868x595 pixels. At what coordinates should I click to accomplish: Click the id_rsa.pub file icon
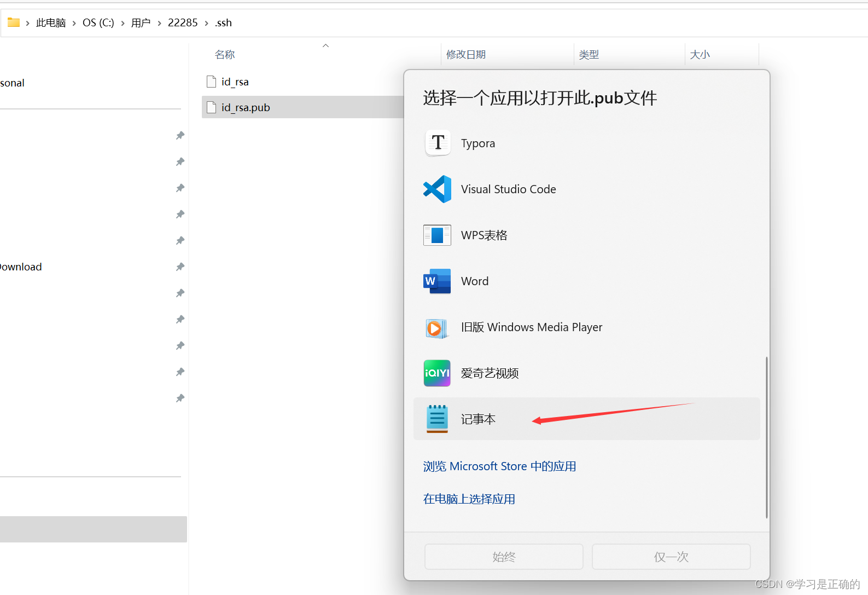click(x=211, y=107)
